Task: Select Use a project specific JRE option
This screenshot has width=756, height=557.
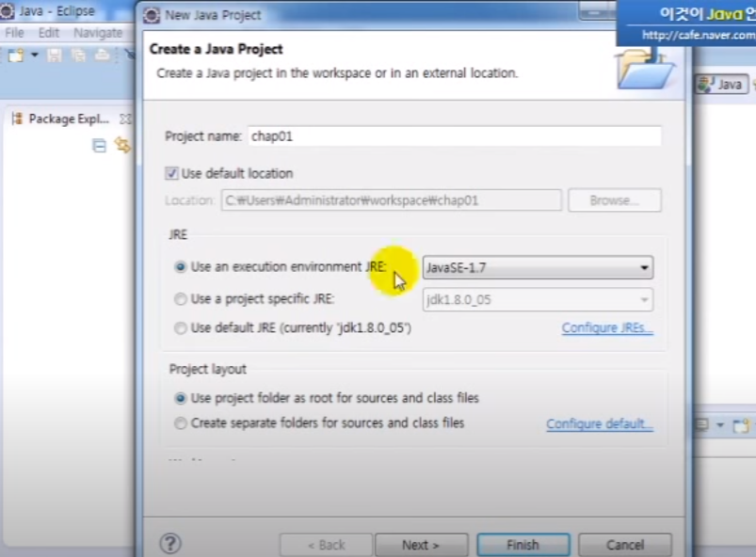Action: click(x=181, y=299)
